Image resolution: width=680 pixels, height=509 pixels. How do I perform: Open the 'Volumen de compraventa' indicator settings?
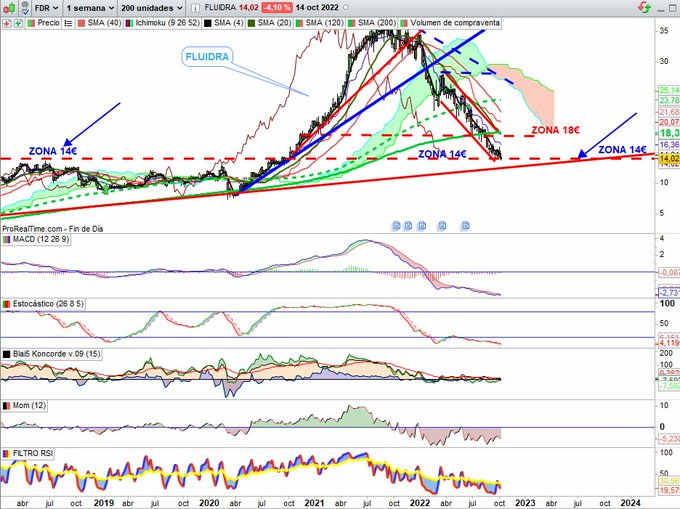pos(455,23)
